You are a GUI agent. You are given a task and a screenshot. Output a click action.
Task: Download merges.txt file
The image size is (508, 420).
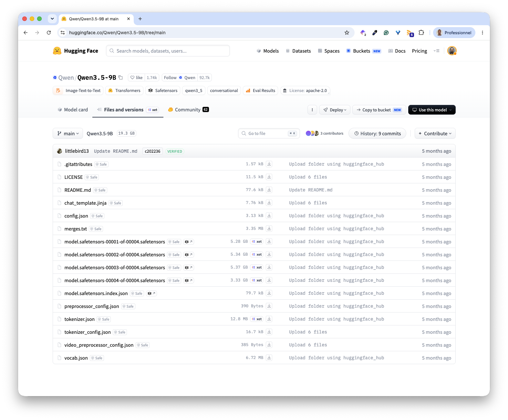click(x=269, y=229)
